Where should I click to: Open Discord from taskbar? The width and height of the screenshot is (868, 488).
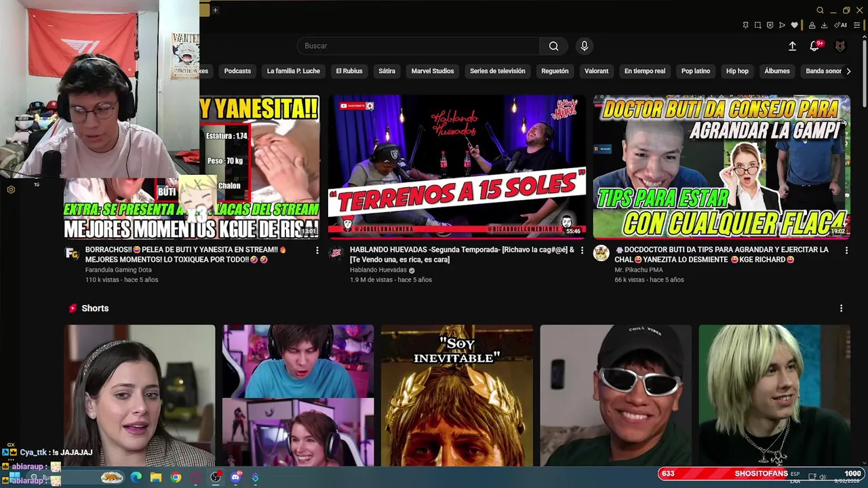click(x=235, y=477)
